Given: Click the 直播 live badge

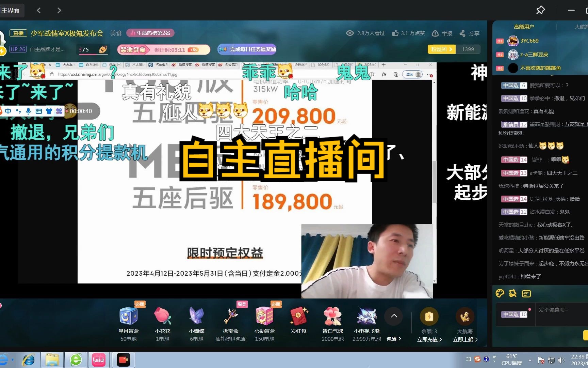Looking at the screenshot, I should pyautogui.click(x=18, y=33).
